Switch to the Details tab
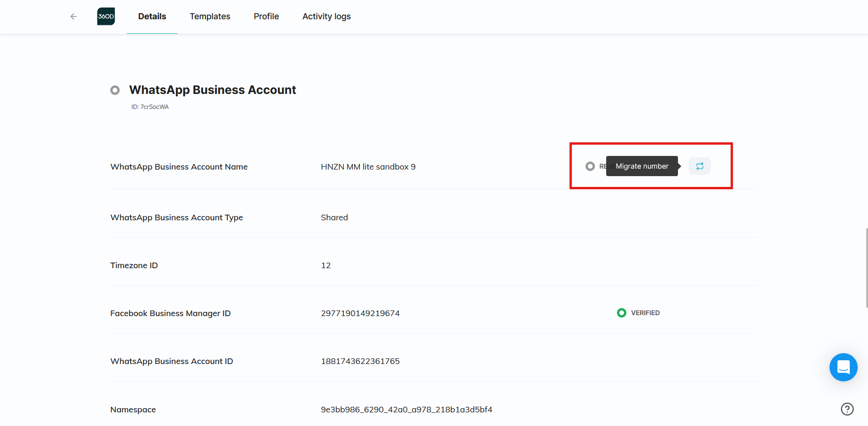The image size is (868, 426). (152, 16)
